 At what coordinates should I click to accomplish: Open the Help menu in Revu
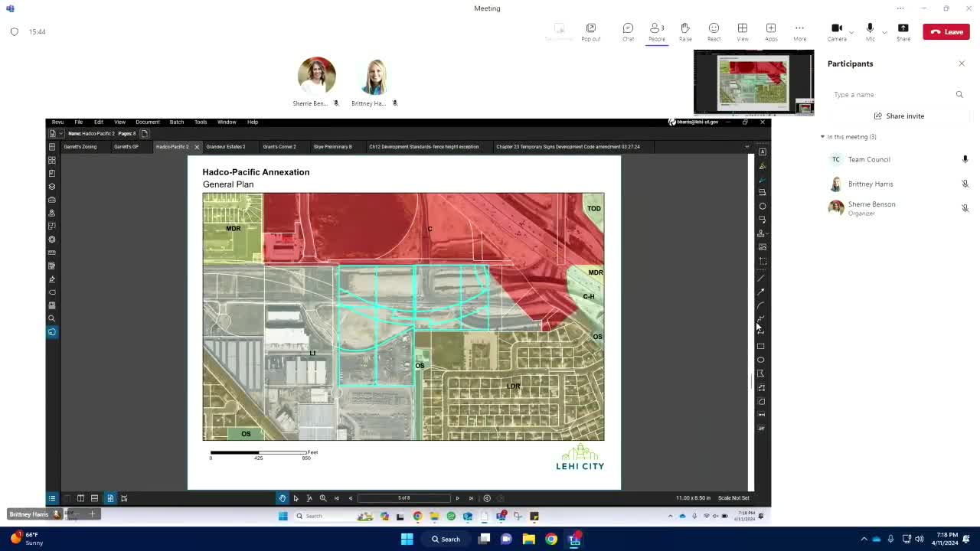point(252,122)
